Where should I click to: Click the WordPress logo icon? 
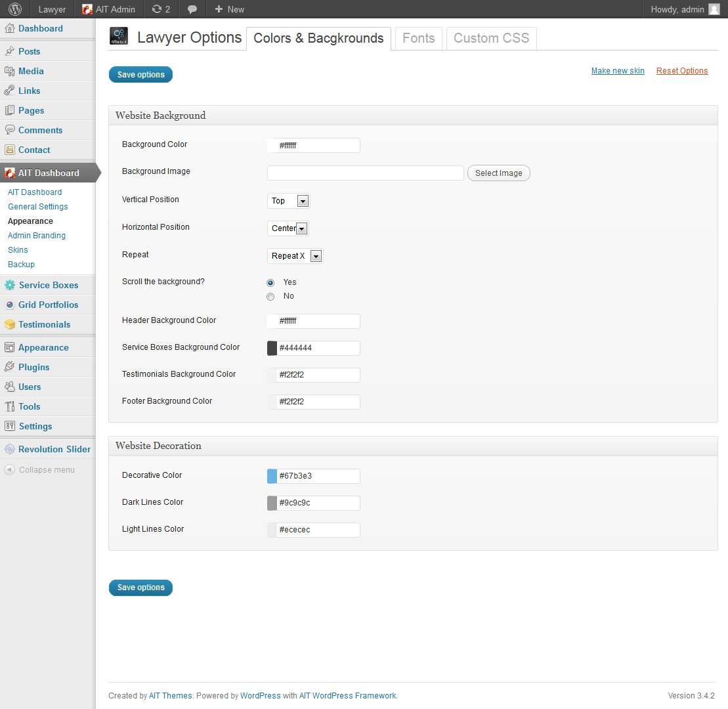pos(15,9)
